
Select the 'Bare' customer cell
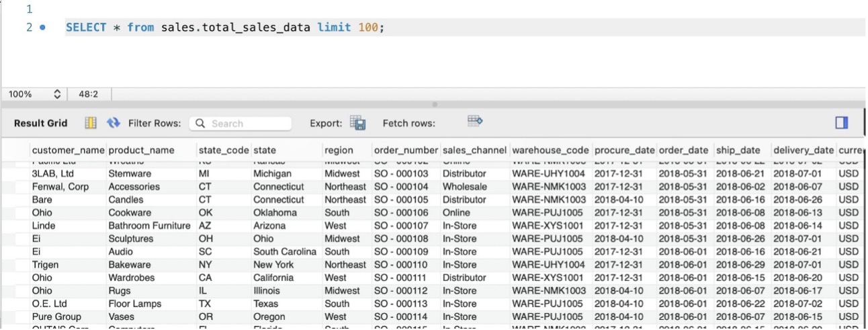(x=42, y=200)
